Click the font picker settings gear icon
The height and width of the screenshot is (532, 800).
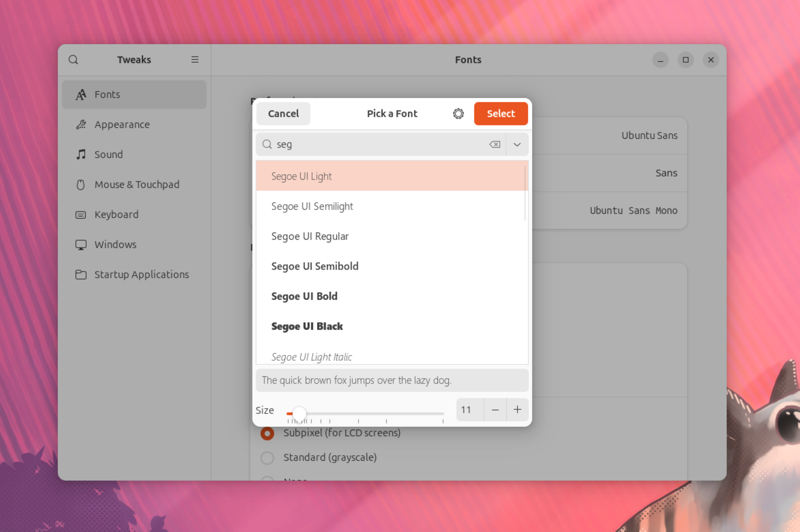(458, 113)
